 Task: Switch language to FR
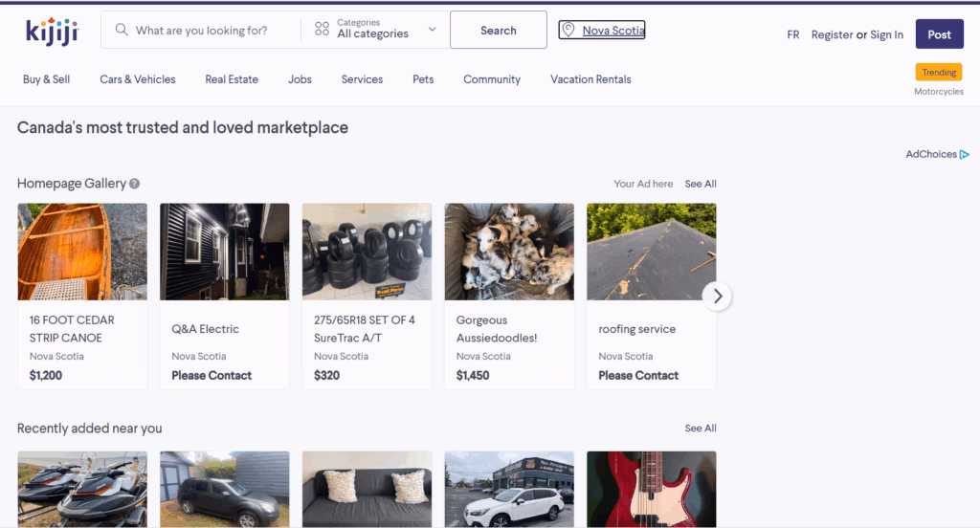793,35
